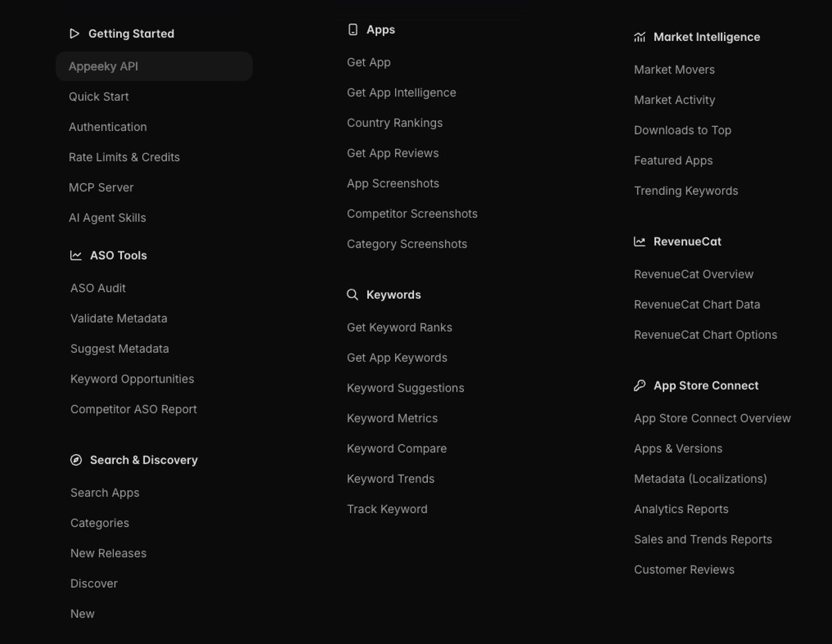Go to Featured Apps

click(x=673, y=161)
